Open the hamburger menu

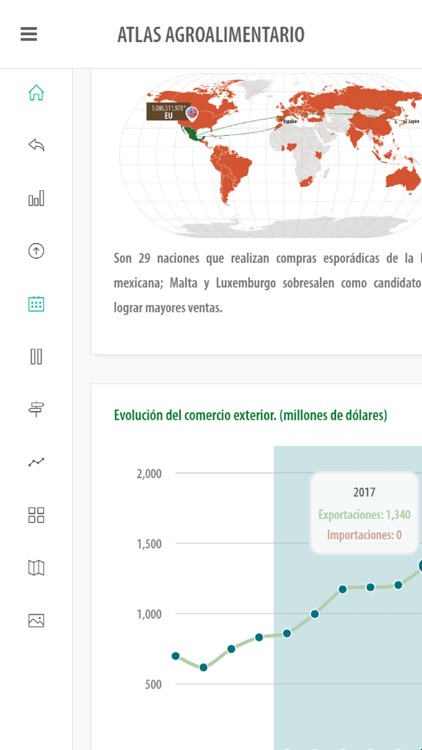[29, 34]
